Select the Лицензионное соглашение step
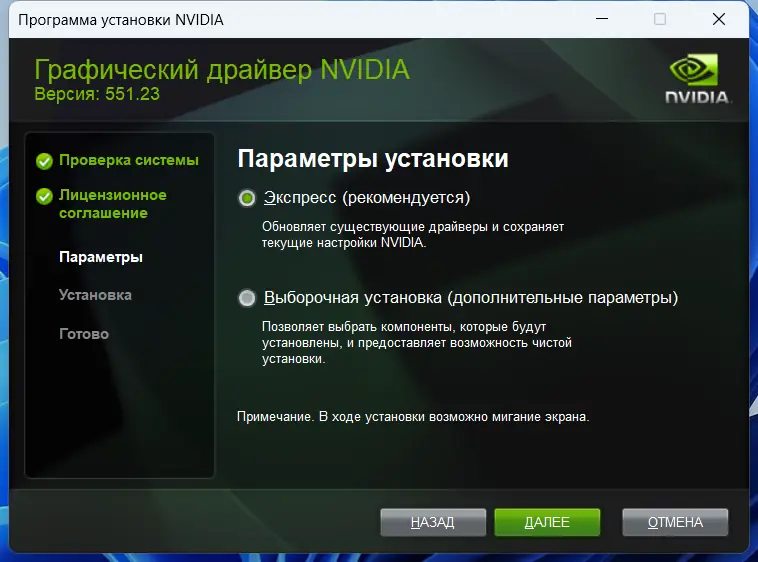The width and height of the screenshot is (758, 562). point(113,204)
